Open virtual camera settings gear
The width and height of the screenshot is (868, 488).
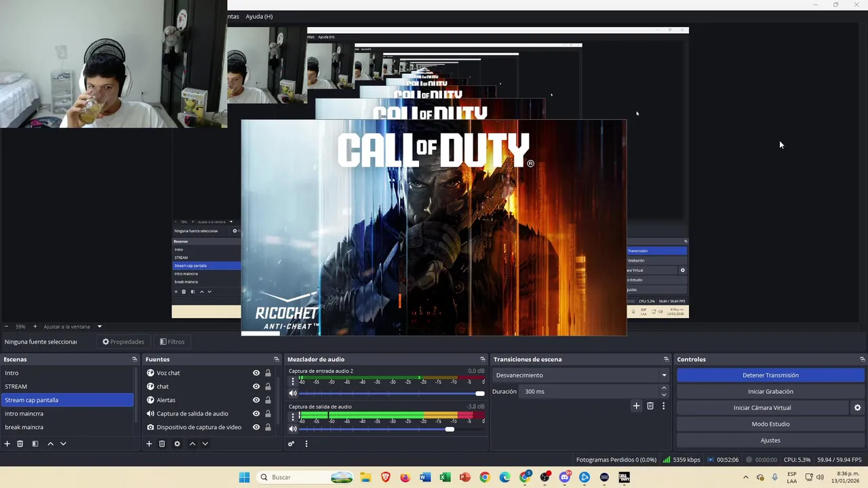pyautogui.click(x=857, y=408)
